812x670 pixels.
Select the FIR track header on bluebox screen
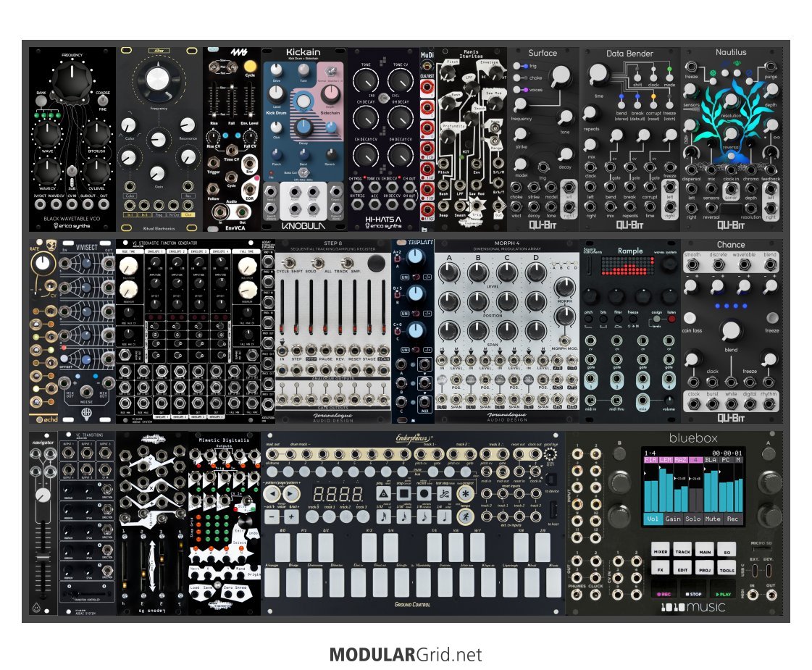pos(651,460)
